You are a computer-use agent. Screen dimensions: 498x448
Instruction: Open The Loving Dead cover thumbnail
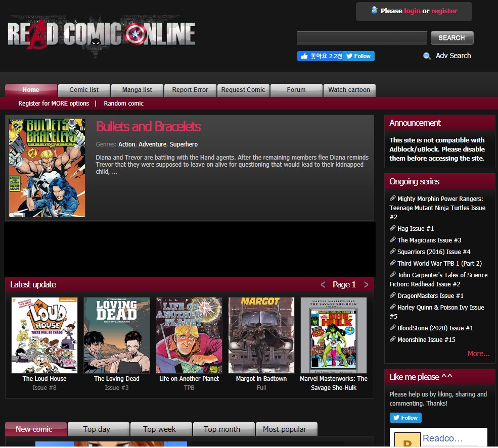pyautogui.click(x=117, y=335)
